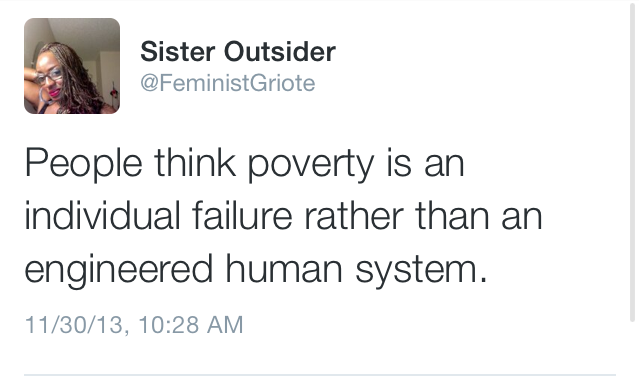639x376 pixels.
Task: Click the word "think" in the tweet
Action: coord(195,162)
